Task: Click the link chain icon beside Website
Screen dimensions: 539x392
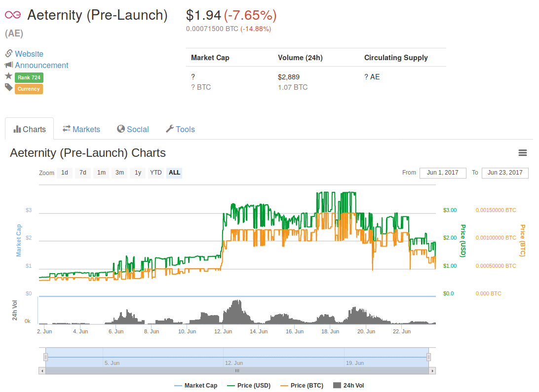Action: (9, 53)
